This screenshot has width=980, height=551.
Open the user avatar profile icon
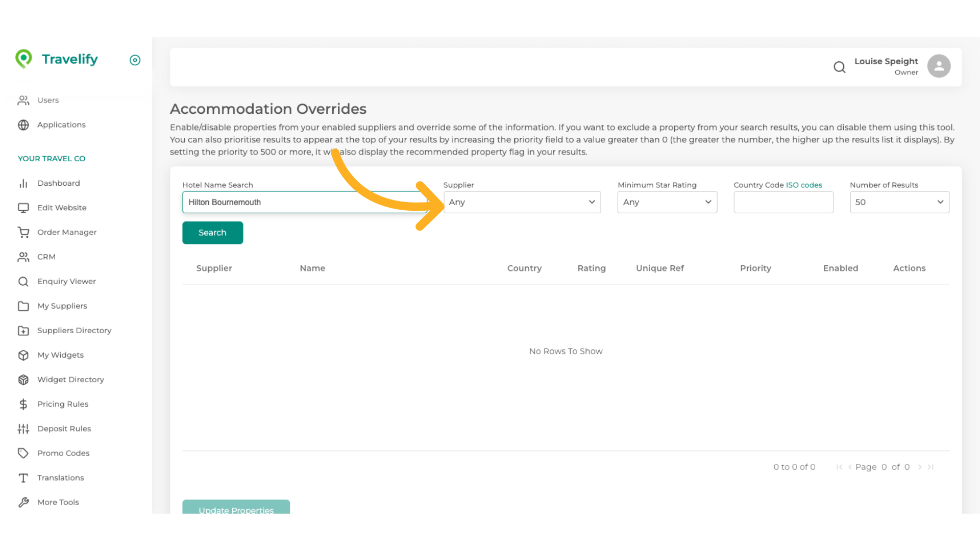point(938,66)
